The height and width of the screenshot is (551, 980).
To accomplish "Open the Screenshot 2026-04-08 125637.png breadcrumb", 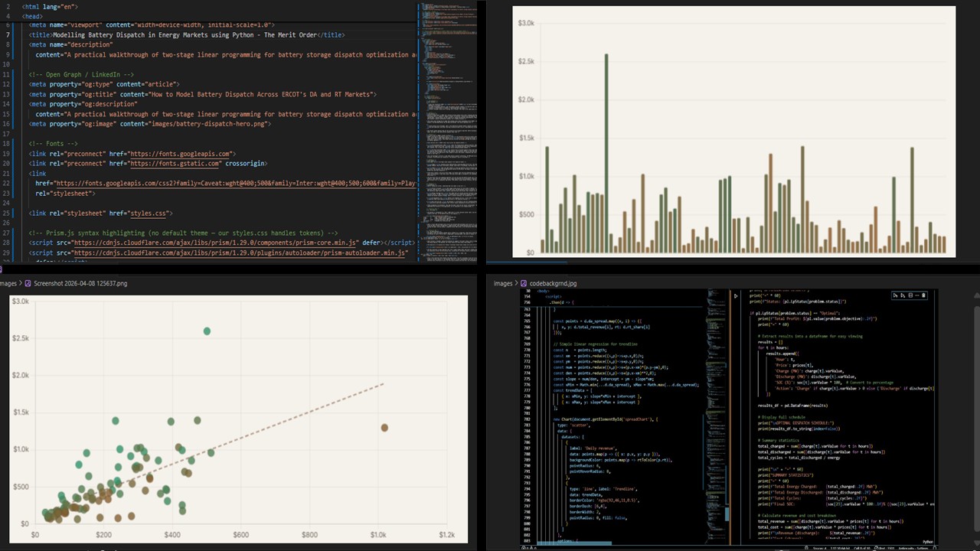I will [80, 283].
